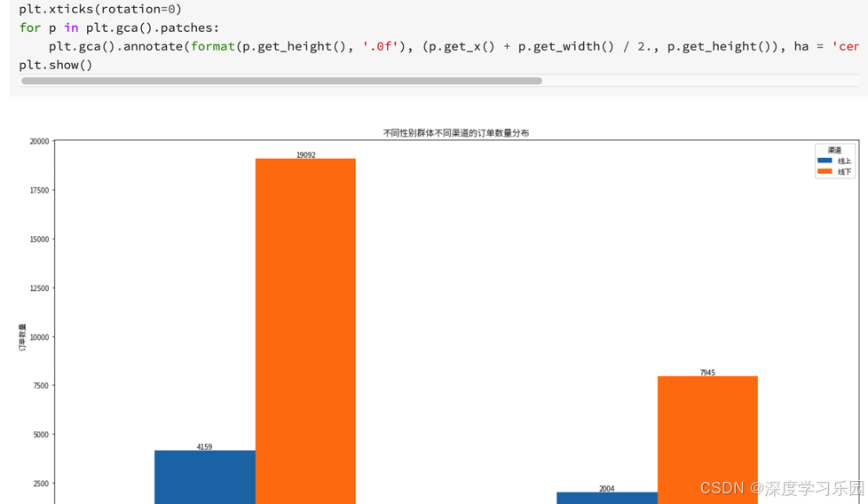Click the 2500 y-axis tick label
The width and height of the screenshot is (868, 504).
tap(41, 483)
